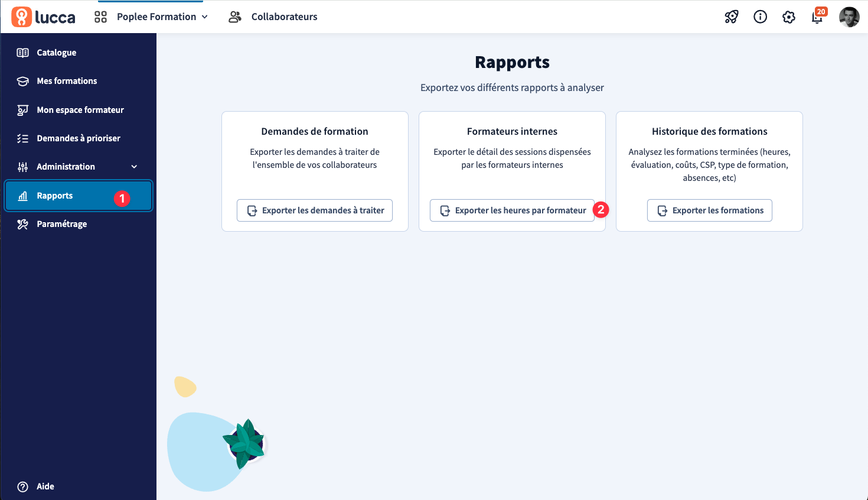The height and width of the screenshot is (500, 868).
Task: Click the user profile avatar
Action: [x=849, y=17]
